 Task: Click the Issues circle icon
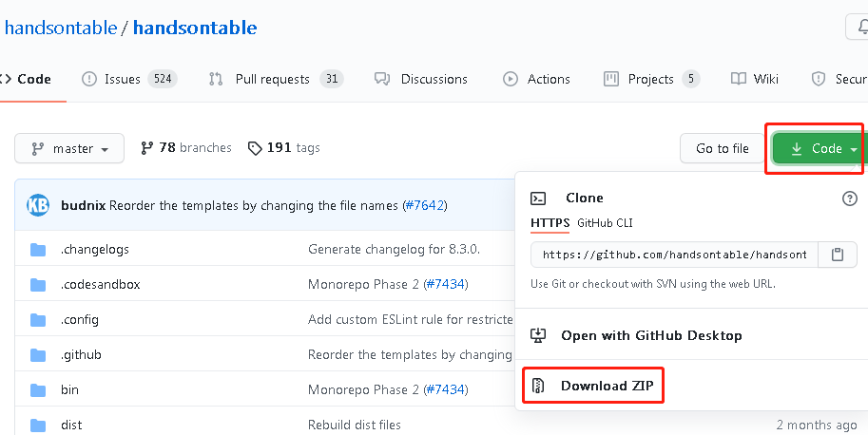pyautogui.click(x=89, y=79)
